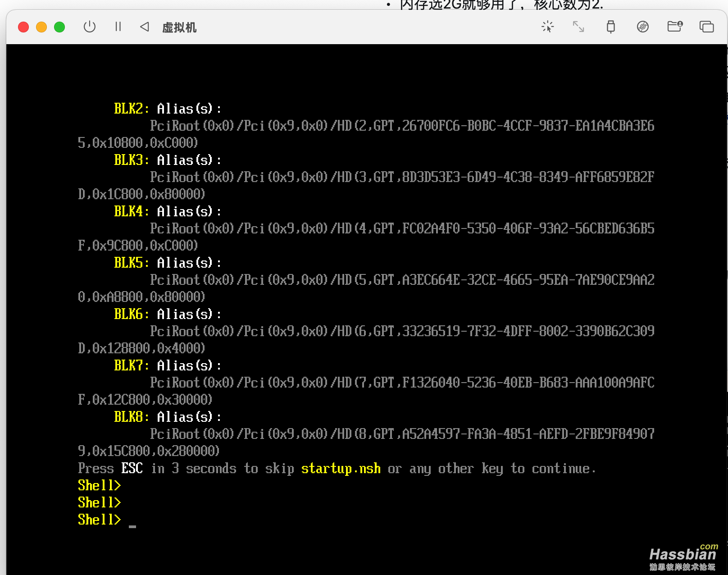Click the last Shell> prompt with cursor

coord(100,520)
